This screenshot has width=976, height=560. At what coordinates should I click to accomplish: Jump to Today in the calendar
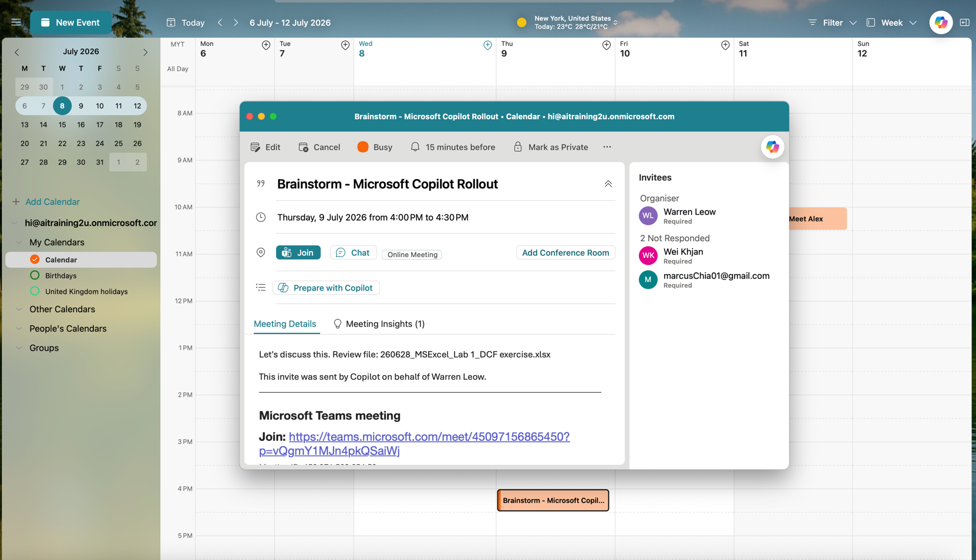[x=186, y=22]
